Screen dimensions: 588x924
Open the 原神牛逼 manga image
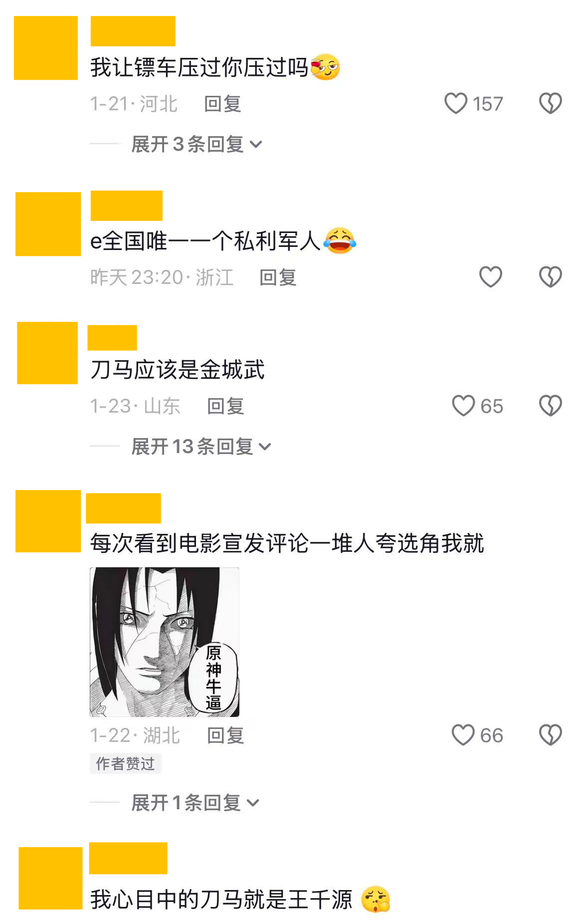point(165,642)
